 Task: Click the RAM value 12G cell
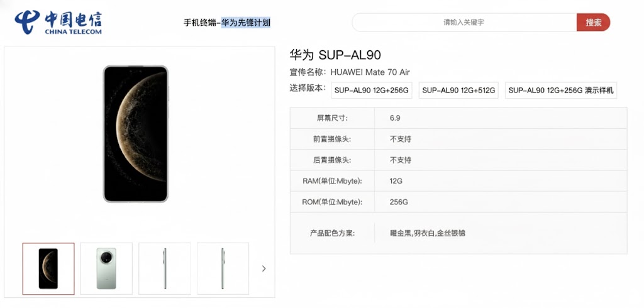[396, 181]
